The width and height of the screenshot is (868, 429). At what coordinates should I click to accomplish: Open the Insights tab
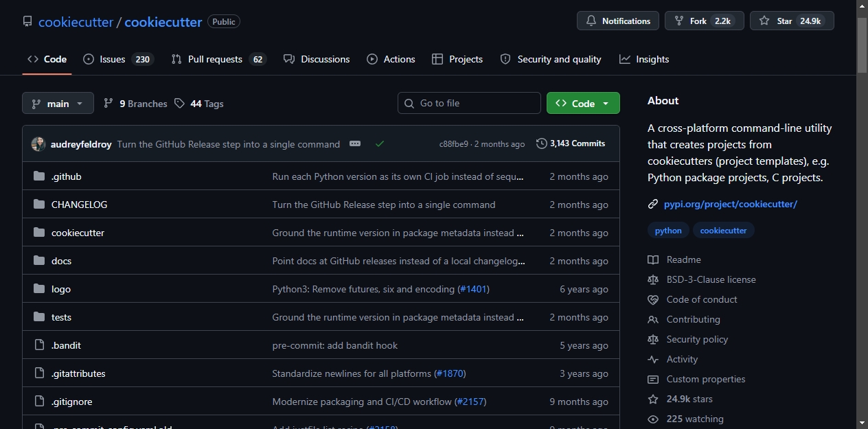point(644,59)
